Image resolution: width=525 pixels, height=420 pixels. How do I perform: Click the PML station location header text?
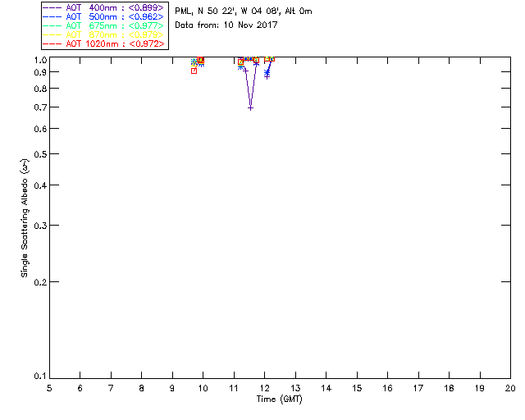tap(244, 11)
